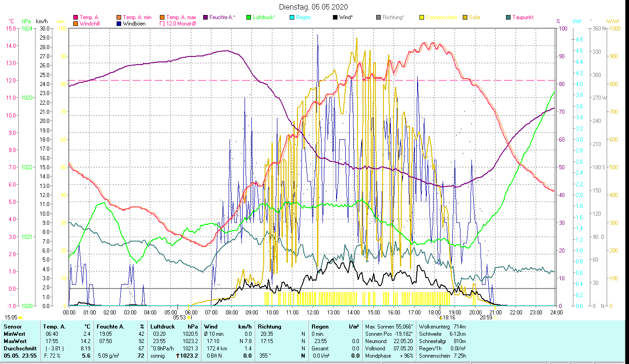Click the yellow Sonnenschein legend swatch
629x364 pixels.
tap(421, 17)
